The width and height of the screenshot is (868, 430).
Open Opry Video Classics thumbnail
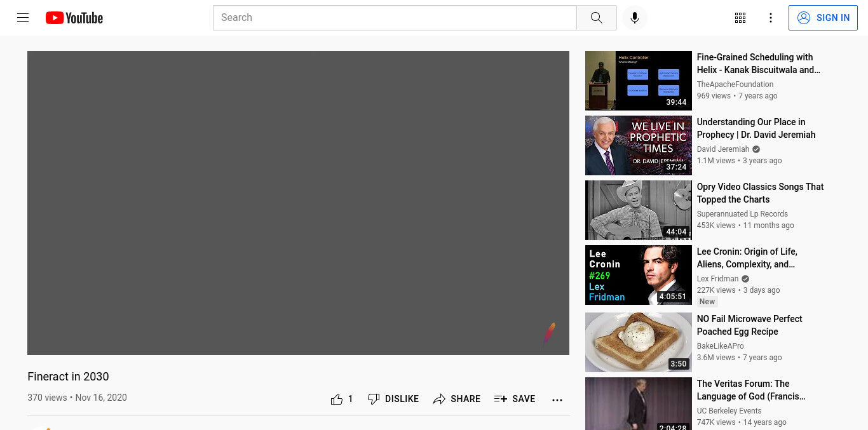click(x=638, y=210)
